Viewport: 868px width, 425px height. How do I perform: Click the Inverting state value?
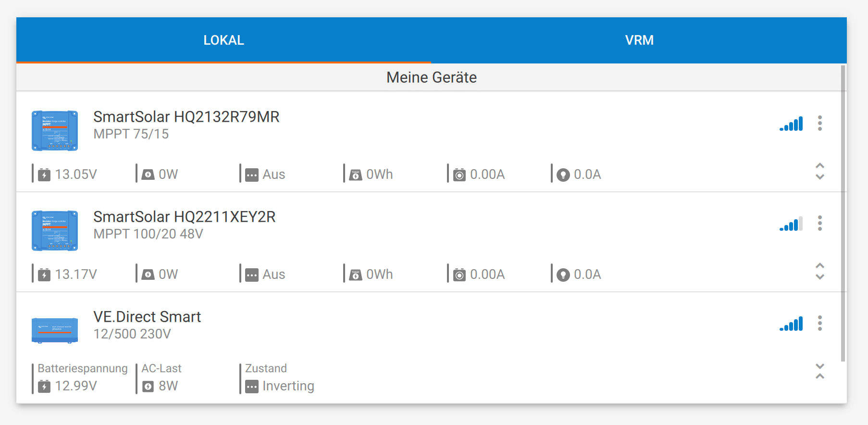pyautogui.click(x=288, y=386)
